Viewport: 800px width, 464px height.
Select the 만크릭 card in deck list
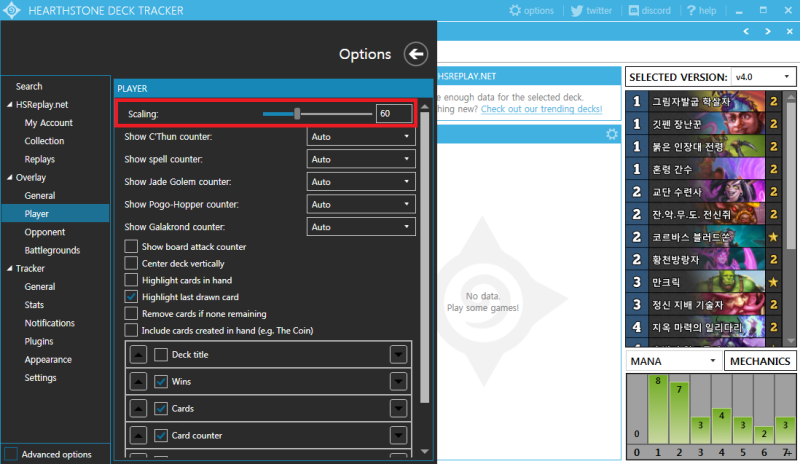703,282
